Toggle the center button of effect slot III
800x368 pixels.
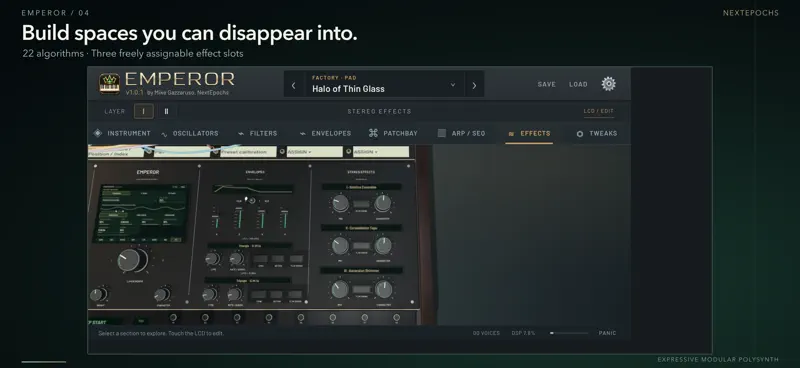(x=361, y=289)
